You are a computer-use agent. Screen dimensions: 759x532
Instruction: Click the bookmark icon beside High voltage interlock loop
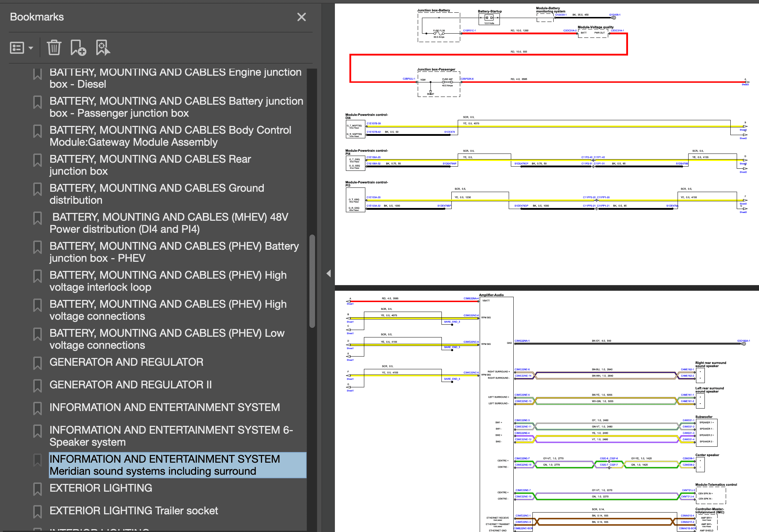click(x=38, y=276)
